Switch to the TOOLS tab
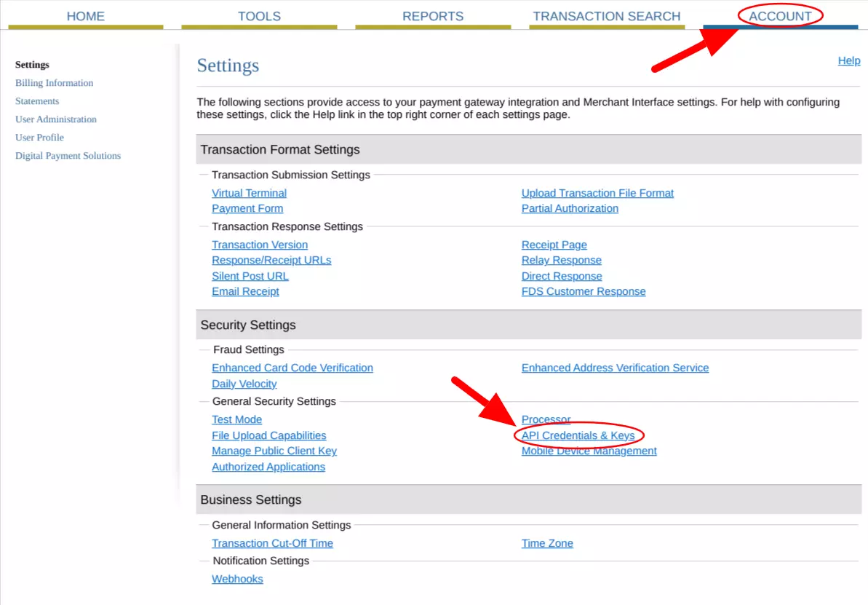Viewport: 868px width, 605px height. coord(259,16)
